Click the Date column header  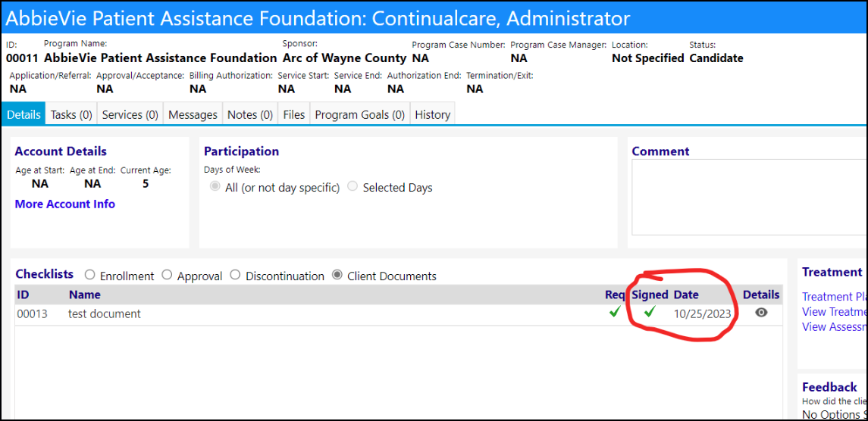click(686, 295)
